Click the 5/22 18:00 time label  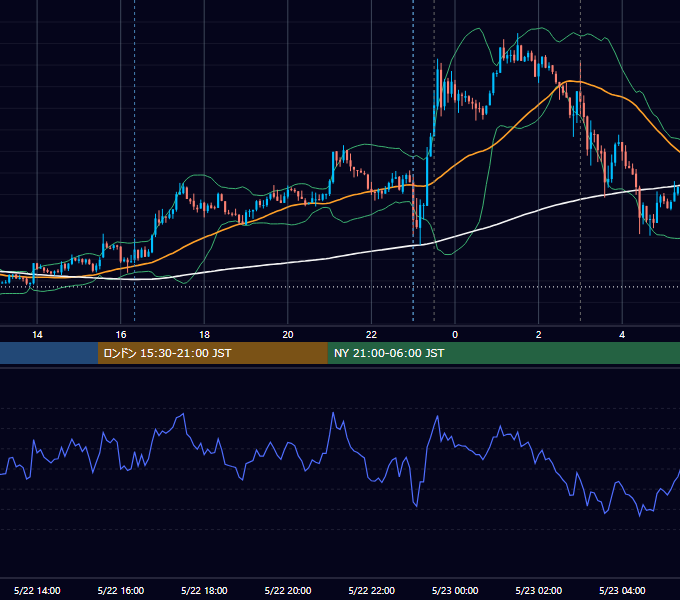pos(204,590)
